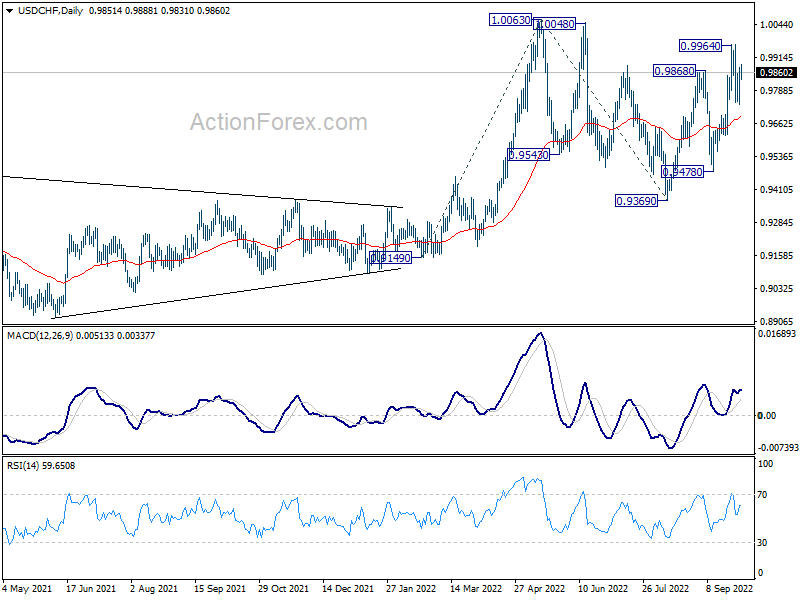The image size is (800, 600).
Task: Select the USDCHF,Daily chart title
Action: [51, 11]
